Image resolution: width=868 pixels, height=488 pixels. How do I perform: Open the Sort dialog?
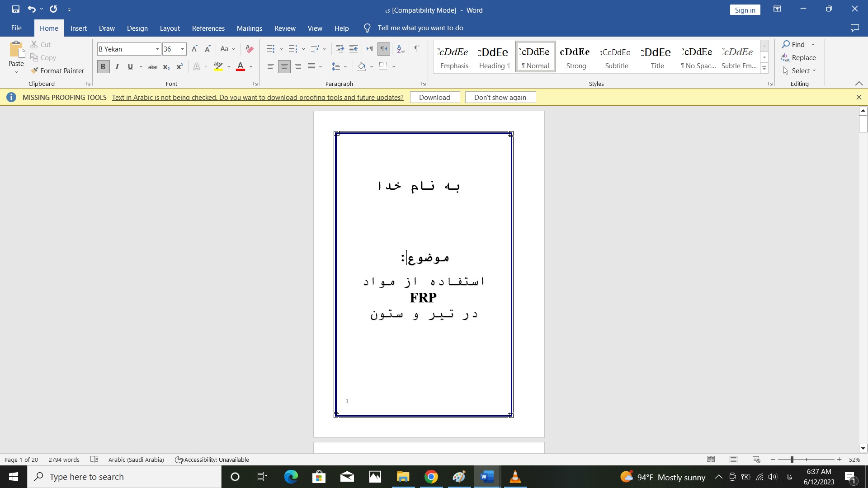400,49
